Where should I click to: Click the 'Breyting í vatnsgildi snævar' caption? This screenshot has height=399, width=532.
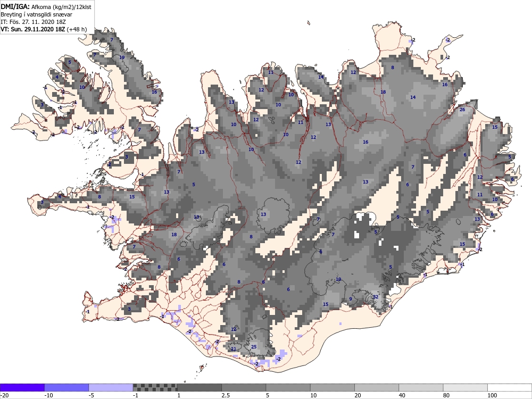coord(36,14)
